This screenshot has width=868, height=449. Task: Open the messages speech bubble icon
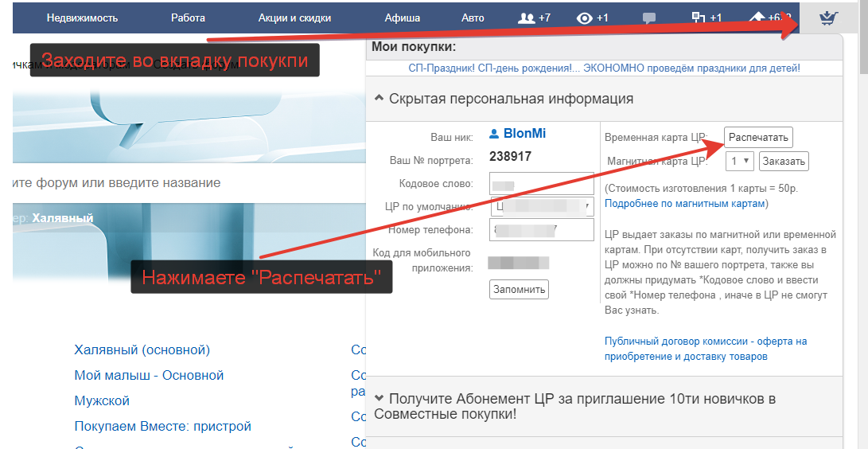(649, 18)
